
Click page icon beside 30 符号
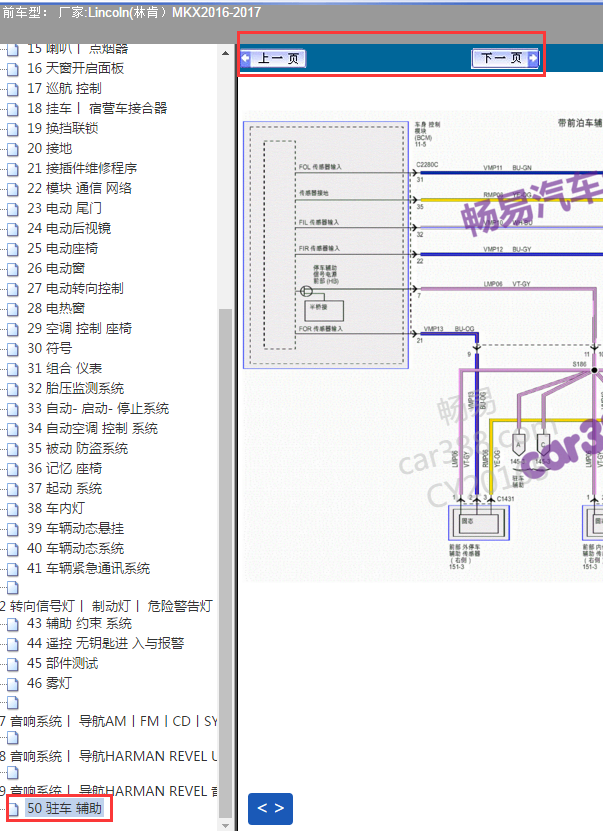coord(13,349)
